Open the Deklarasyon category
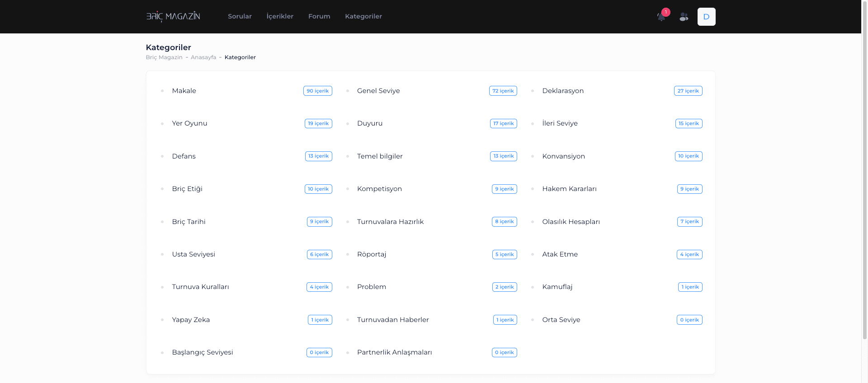The image size is (868, 383). [563, 91]
